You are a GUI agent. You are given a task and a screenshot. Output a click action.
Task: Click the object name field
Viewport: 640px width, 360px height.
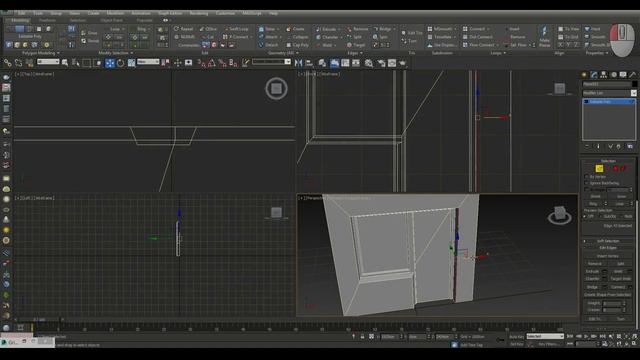coord(606,84)
